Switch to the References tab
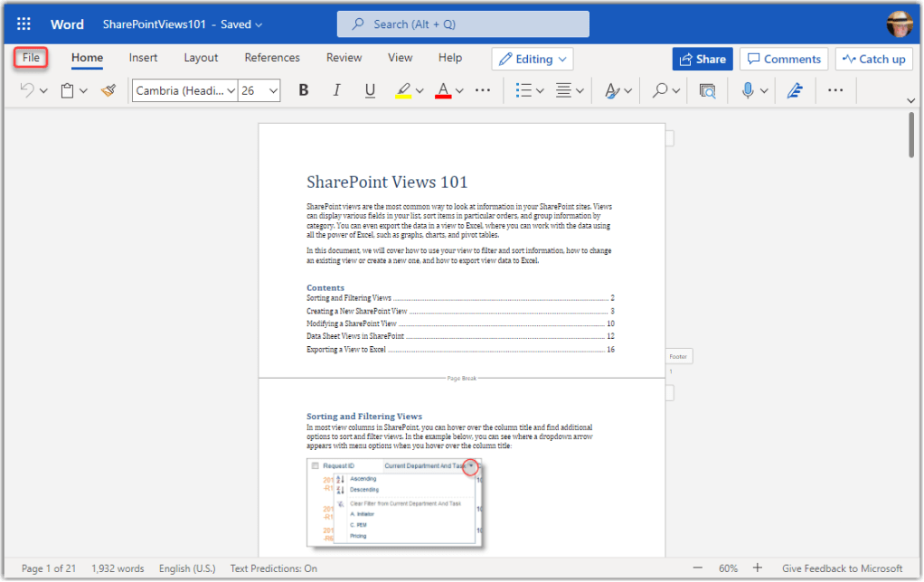 [271, 58]
